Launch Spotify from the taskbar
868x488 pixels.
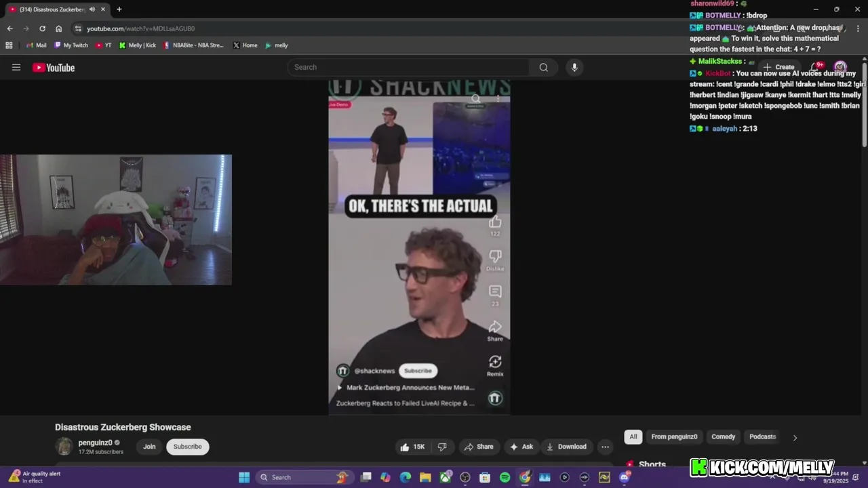click(x=505, y=477)
